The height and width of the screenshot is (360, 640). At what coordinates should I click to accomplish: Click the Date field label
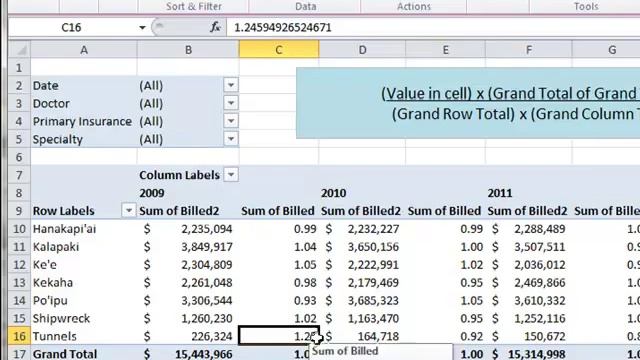45,85
